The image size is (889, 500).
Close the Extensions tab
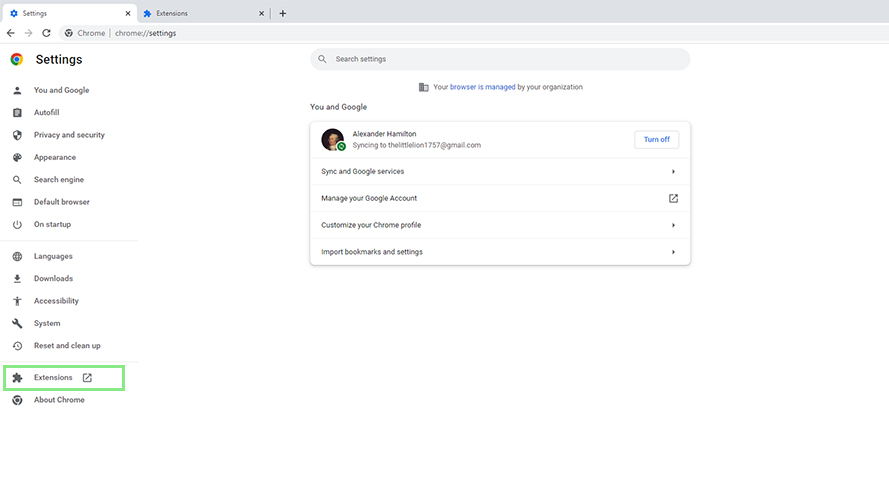(261, 13)
